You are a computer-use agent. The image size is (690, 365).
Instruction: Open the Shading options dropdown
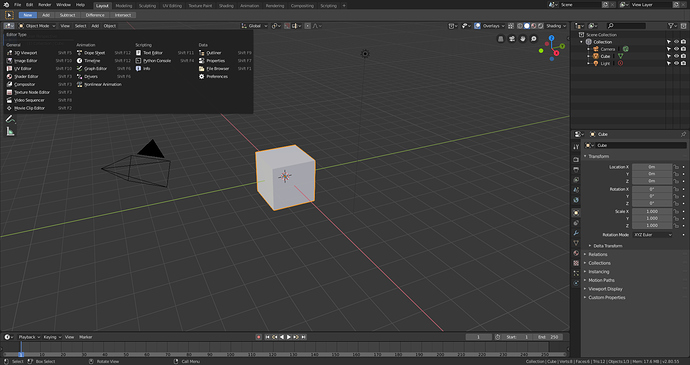pos(556,26)
